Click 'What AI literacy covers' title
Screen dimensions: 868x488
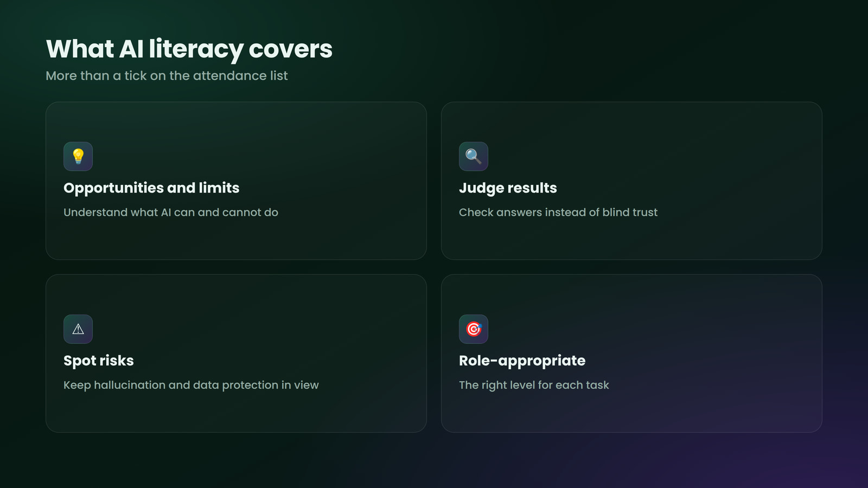point(189,49)
